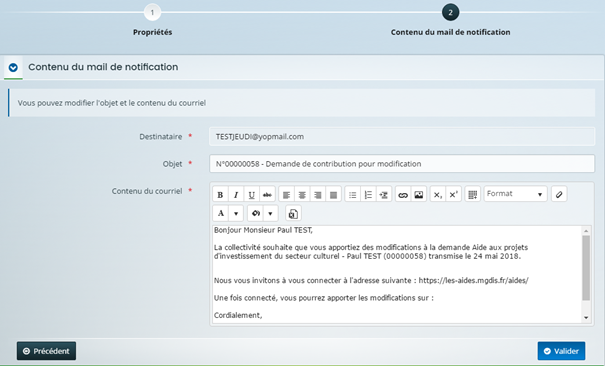Image resolution: width=605 pixels, height=366 pixels.
Task: Center-align the email text
Action: pos(302,194)
